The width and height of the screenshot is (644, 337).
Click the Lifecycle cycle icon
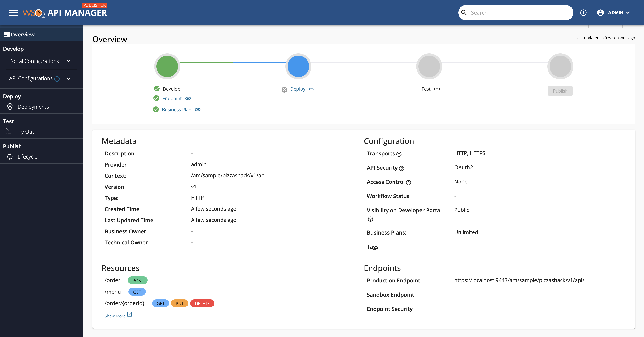pos(10,157)
